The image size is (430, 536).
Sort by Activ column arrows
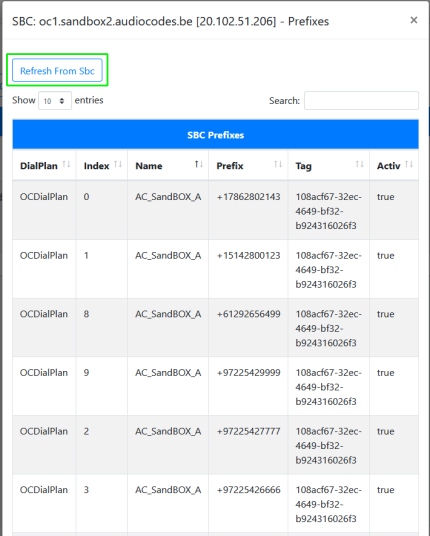pos(409,164)
